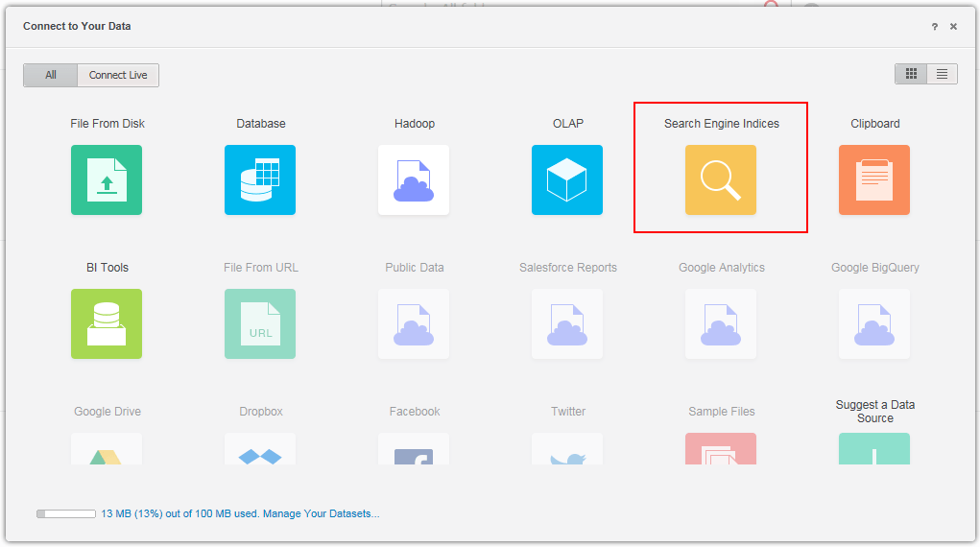Toggle list view layout

942,74
